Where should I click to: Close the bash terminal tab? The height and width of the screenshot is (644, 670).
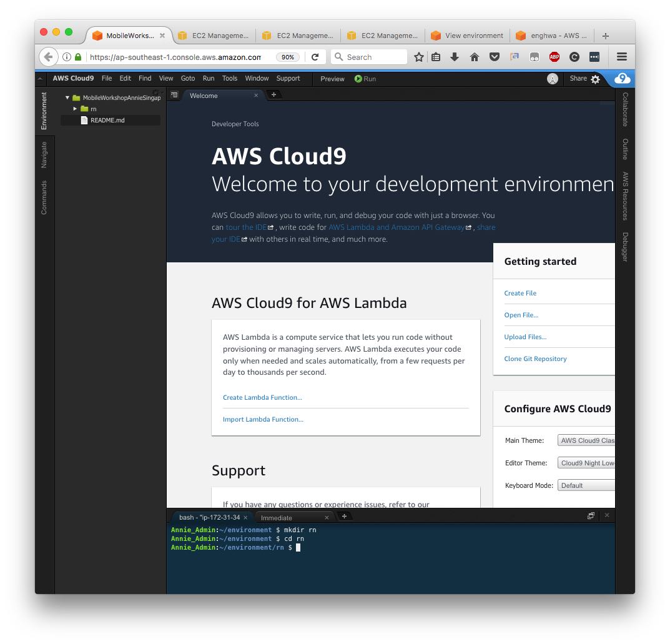(245, 517)
